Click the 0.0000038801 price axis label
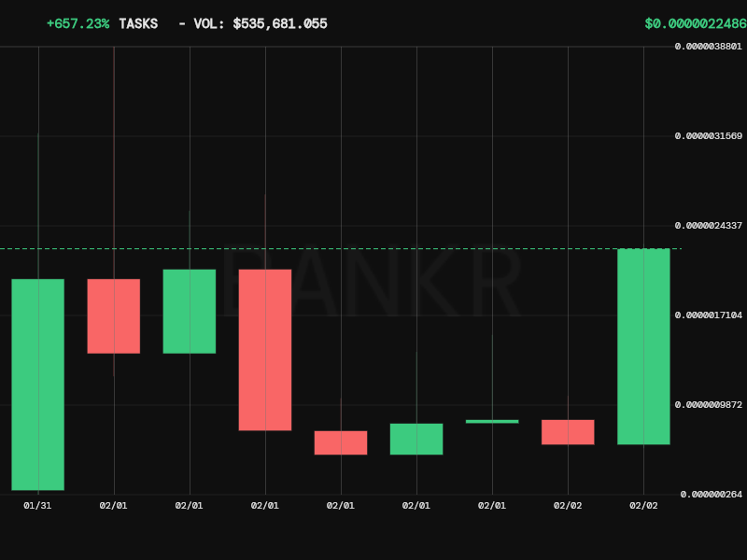The image size is (747, 560). (x=708, y=46)
